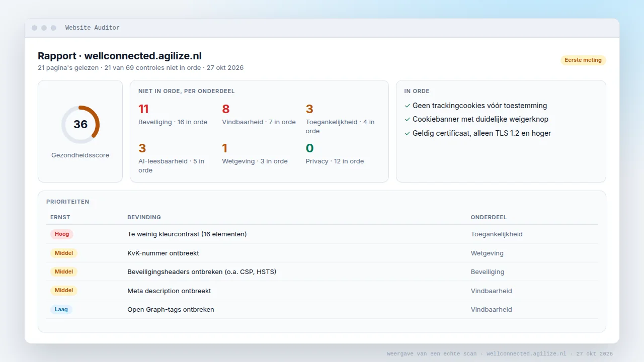This screenshot has width=644, height=362.
Task: Click the 'Hoog' severity badge
Action: click(x=62, y=234)
